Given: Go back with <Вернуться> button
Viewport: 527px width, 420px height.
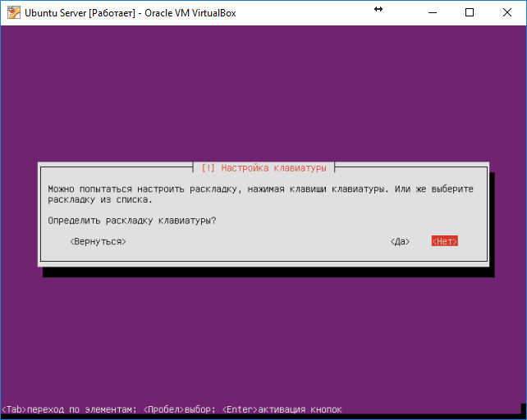Looking at the screenshot, I should (x=98, y=242).
